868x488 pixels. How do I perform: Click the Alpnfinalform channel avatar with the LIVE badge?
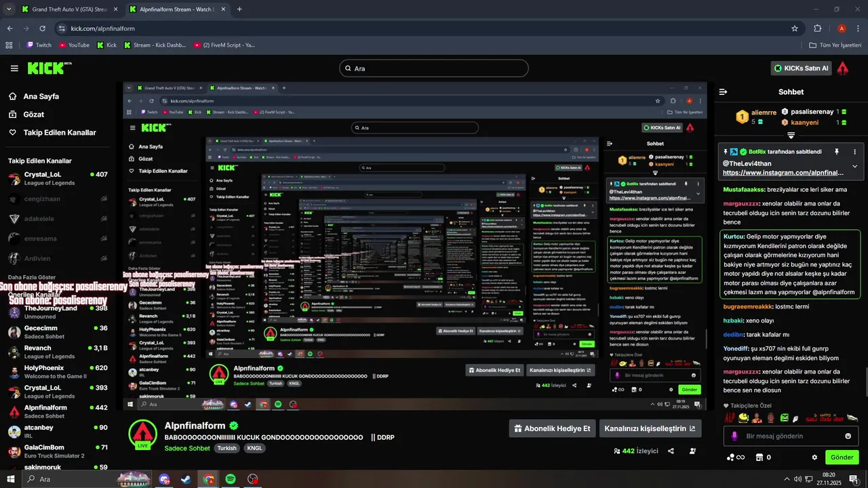tap(142, 434)
